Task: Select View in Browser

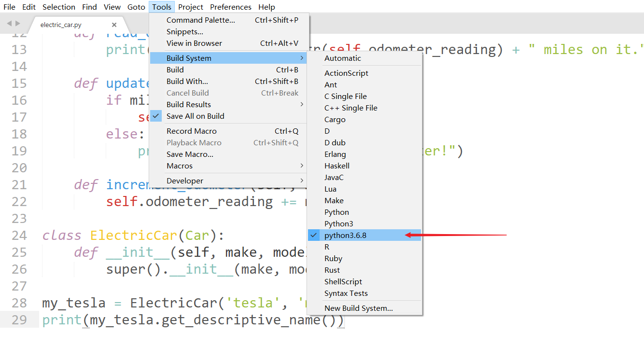Action: click(x=229, y=43)
